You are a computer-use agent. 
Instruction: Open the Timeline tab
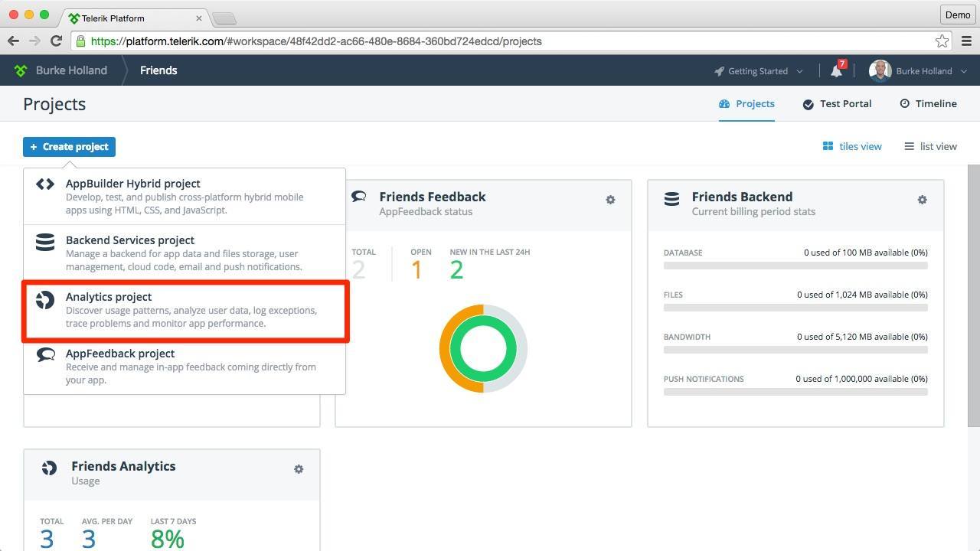928,103
